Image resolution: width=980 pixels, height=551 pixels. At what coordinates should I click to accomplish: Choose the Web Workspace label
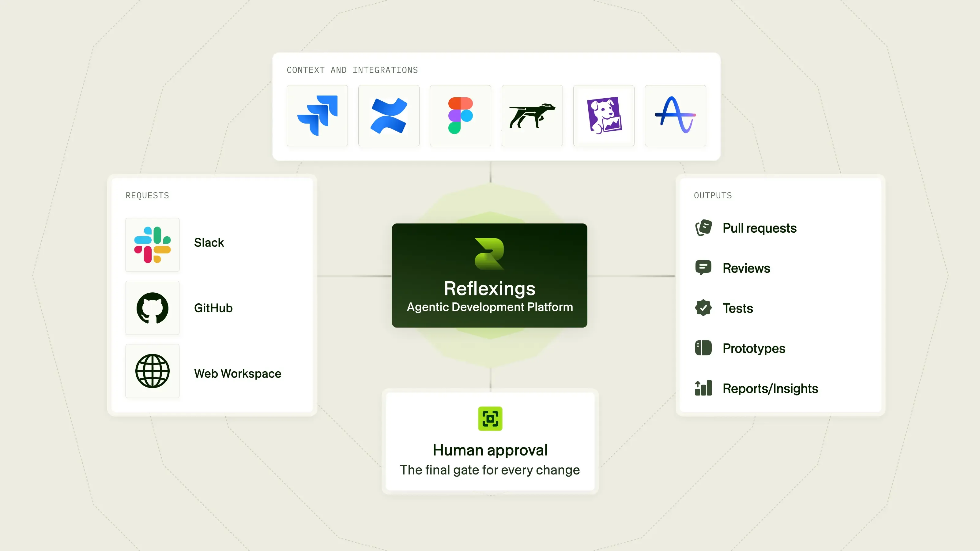(x=237, y=373)
